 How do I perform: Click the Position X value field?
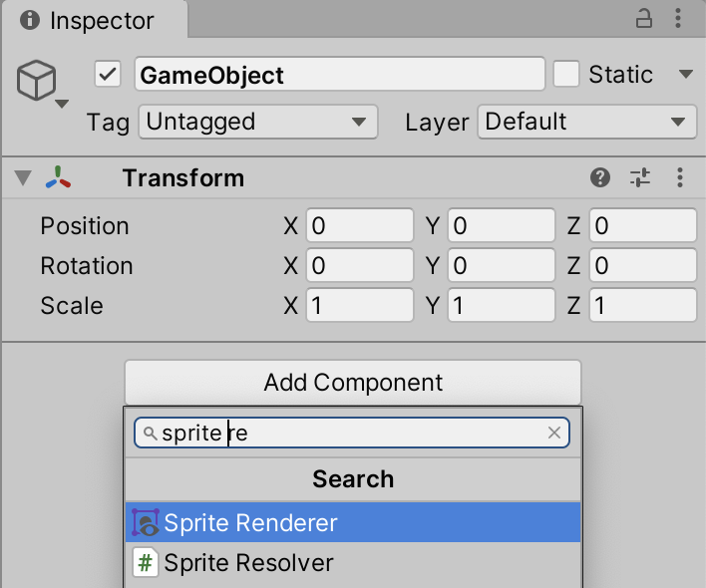click(x=359, y=226)
